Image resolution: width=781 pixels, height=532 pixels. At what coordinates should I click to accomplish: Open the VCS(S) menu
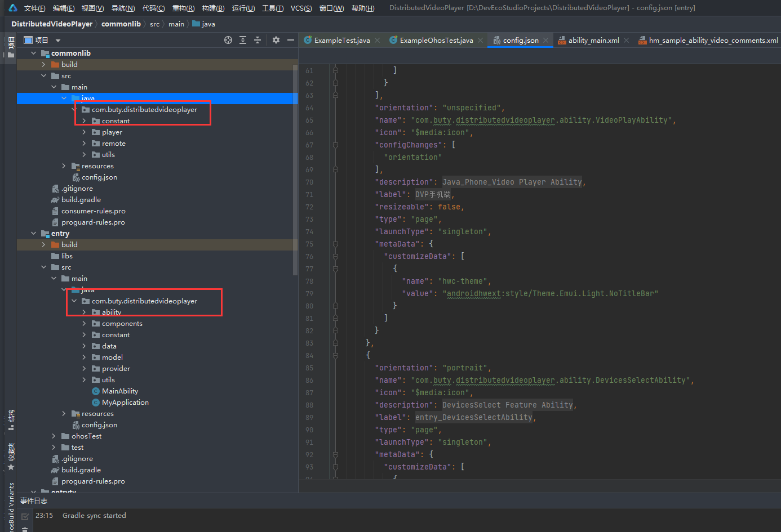click(x=301, y=8)
